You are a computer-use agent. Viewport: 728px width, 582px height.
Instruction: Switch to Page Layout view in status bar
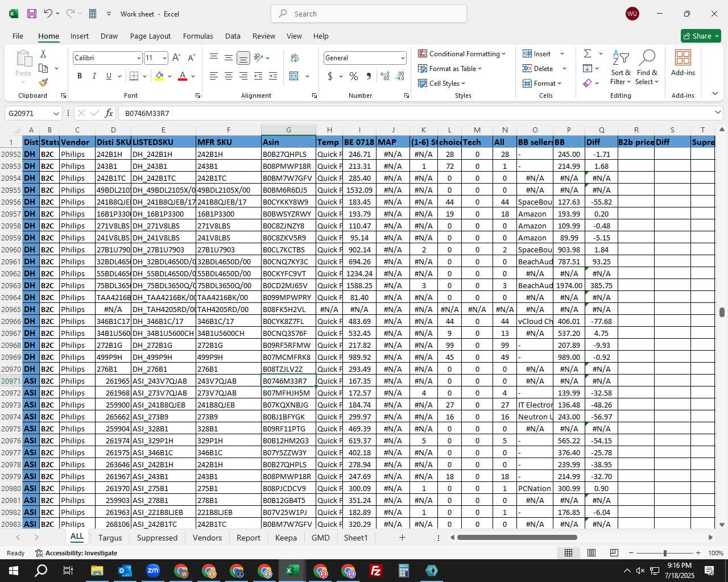591,553
